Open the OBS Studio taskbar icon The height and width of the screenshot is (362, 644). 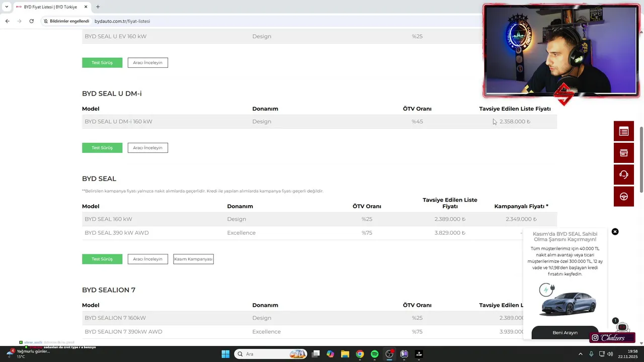pos(389,354)
